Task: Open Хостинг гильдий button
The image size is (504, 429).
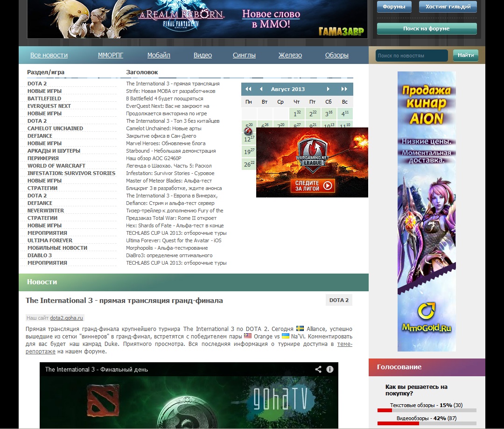Action: [448, 7]
